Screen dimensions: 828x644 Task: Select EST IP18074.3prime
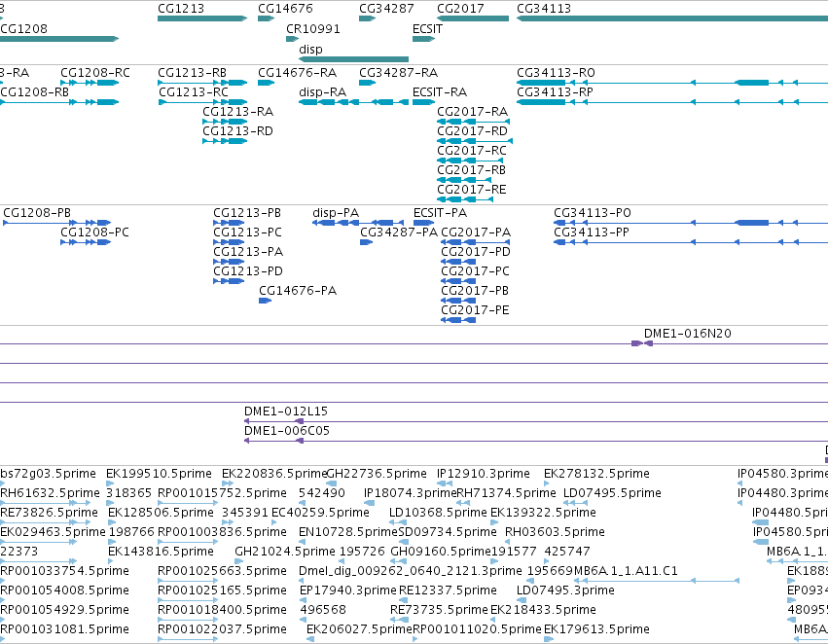(x=410, y=493)
